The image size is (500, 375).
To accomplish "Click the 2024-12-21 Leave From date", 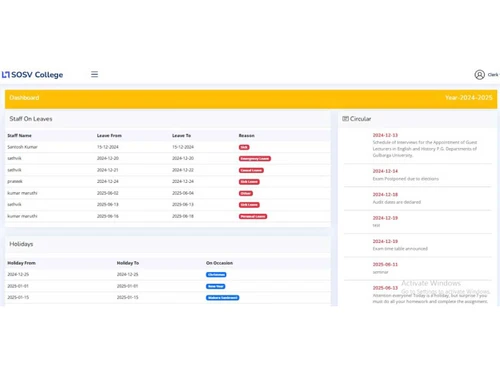I will [x=108, y=170].
